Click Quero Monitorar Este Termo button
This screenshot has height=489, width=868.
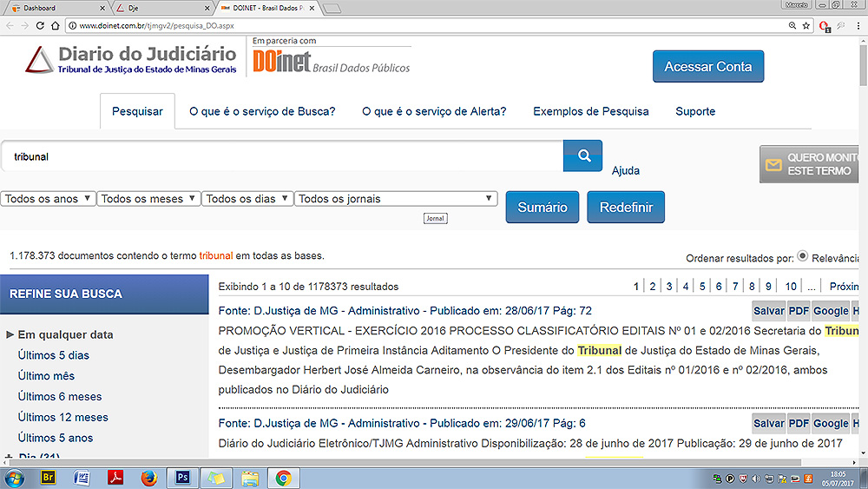click(x=810, y=164)
